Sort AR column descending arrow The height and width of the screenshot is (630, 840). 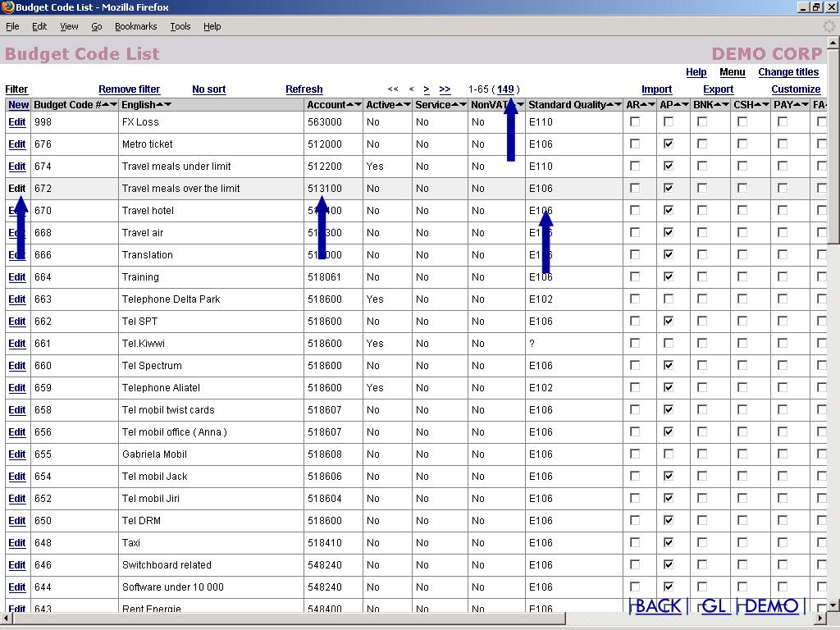click(x=651, y=104)
